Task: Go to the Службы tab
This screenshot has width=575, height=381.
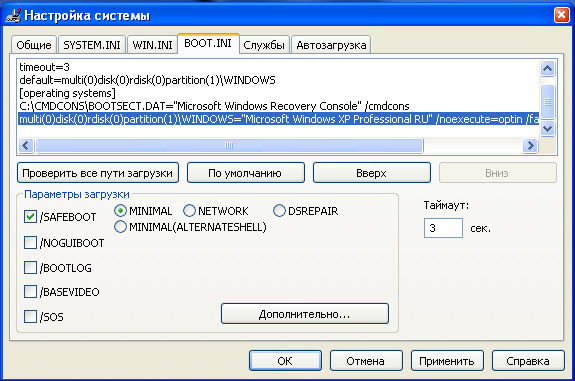Action: click(x=264, y=45)
